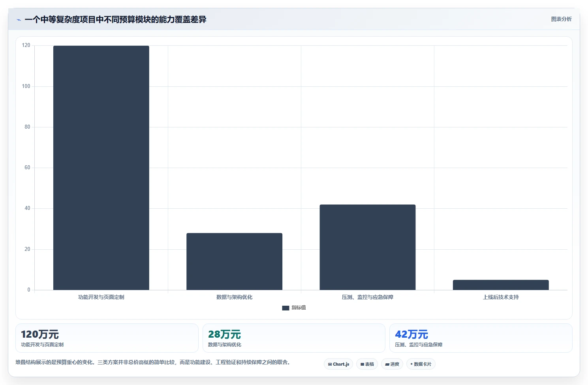The image size is (588, 385).
Task: Click the y-axis value 40
Action: tap(27, 208)
